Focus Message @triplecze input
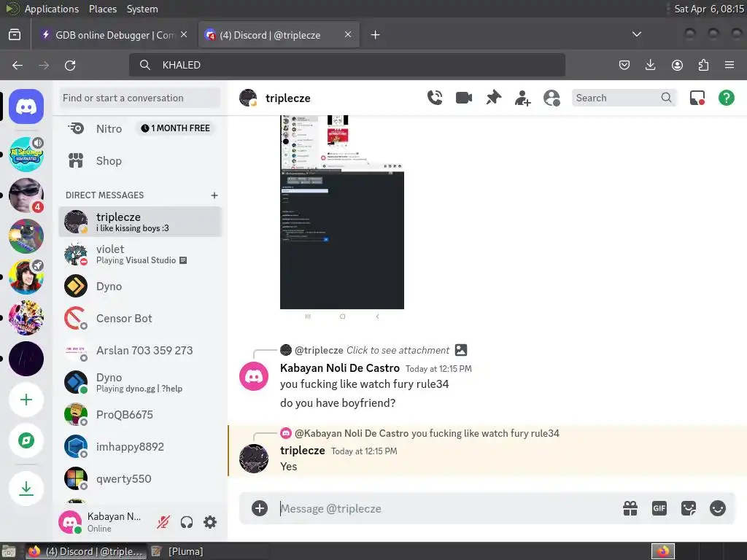Screen dimensions: 747x560 (448, 508)
